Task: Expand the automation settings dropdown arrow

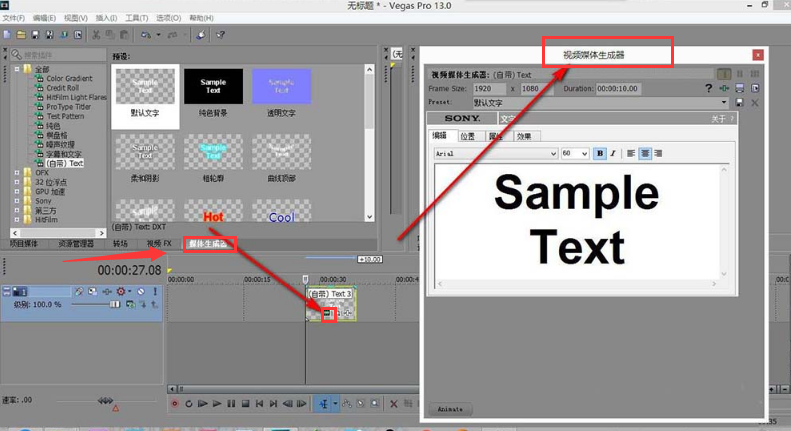Action: coord(130,292)
